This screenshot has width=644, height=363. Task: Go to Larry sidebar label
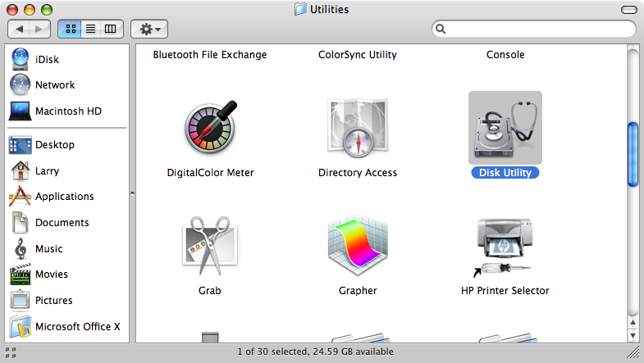pos(48,171)
